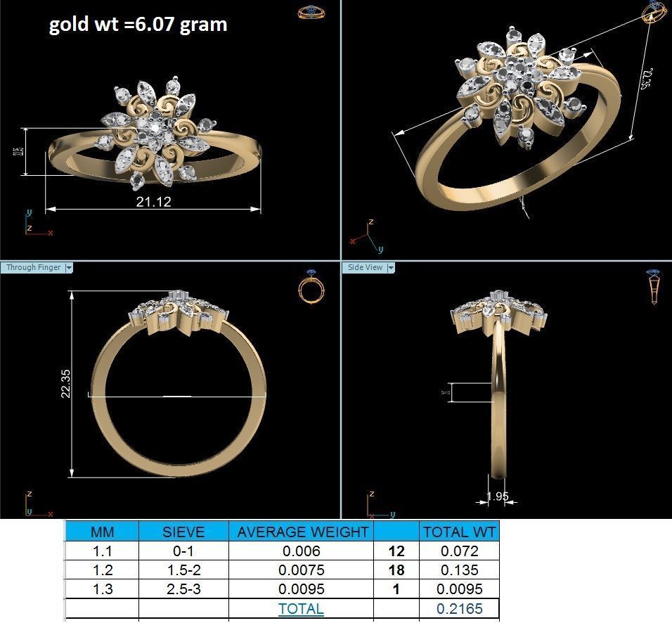The height and width of the screenshot is (623, 672).
Task: Select the 1.3 MM cell
Action: (x=103, y=589)
